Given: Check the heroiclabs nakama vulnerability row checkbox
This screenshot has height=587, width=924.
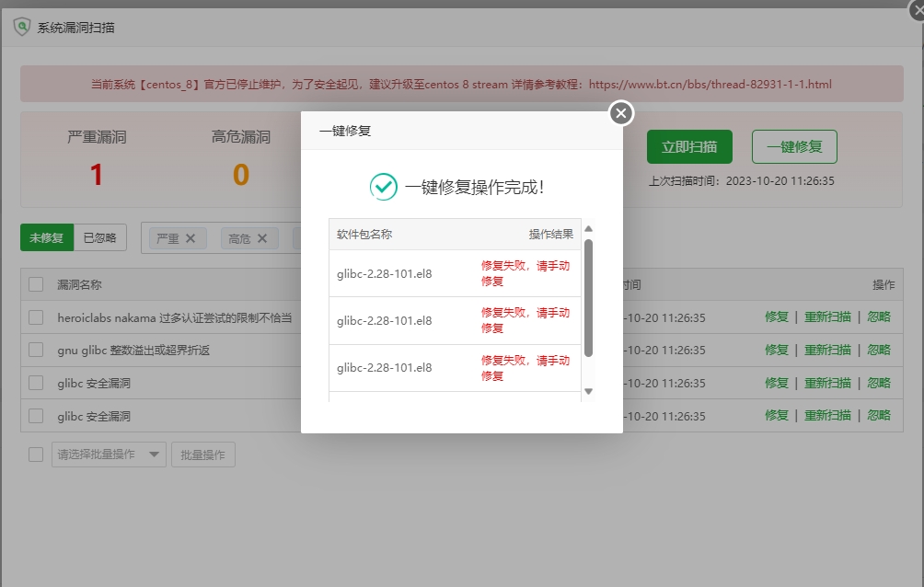Looking at the screenshot, I should point(36,317).
